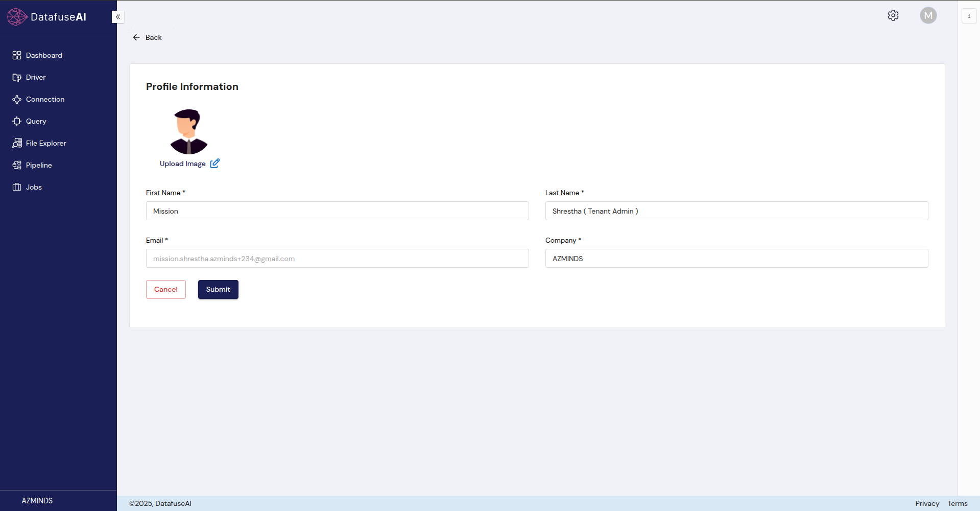Click the edit pencil beside Upload Image
Screen dimensions: 980x511
point(215,164)
